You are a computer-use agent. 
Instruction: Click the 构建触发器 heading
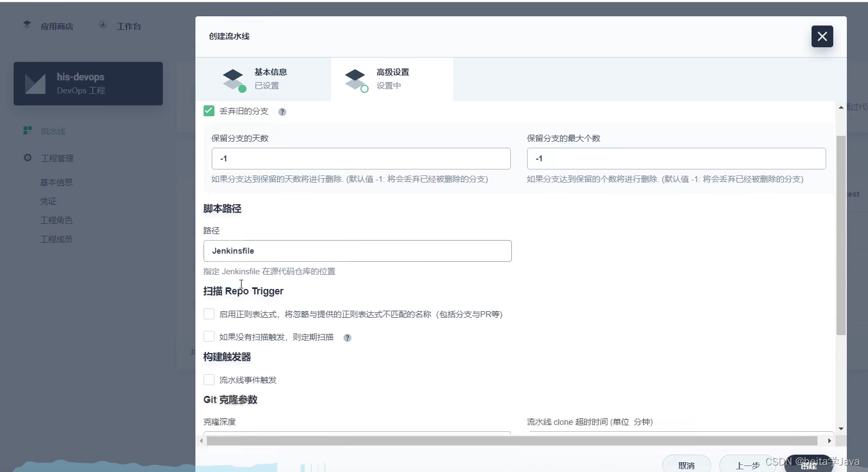[x=227, y=357]
